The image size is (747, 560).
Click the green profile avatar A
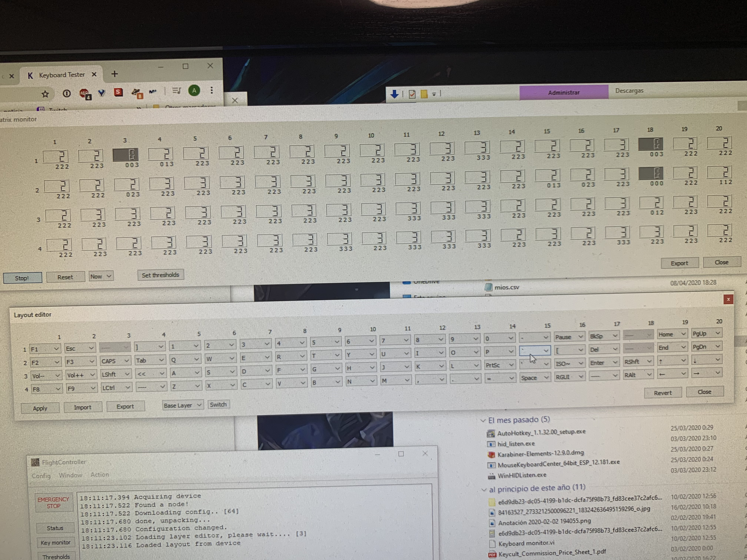pos(194,90)
